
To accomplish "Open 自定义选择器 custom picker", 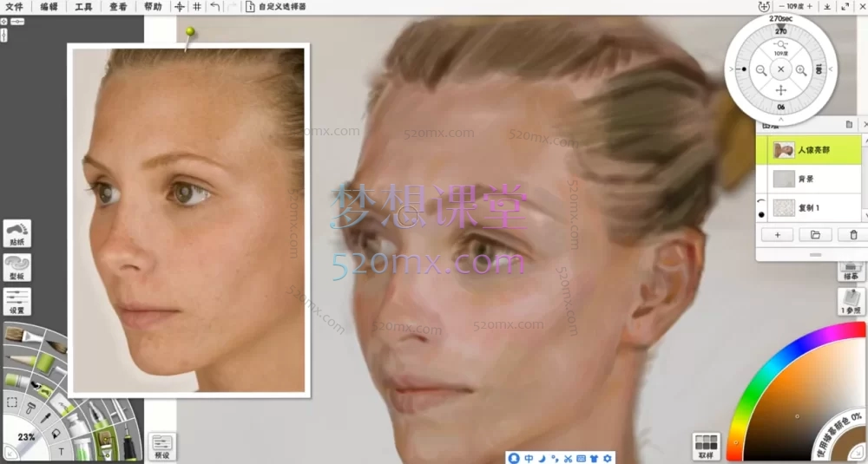I will point(276,7).
